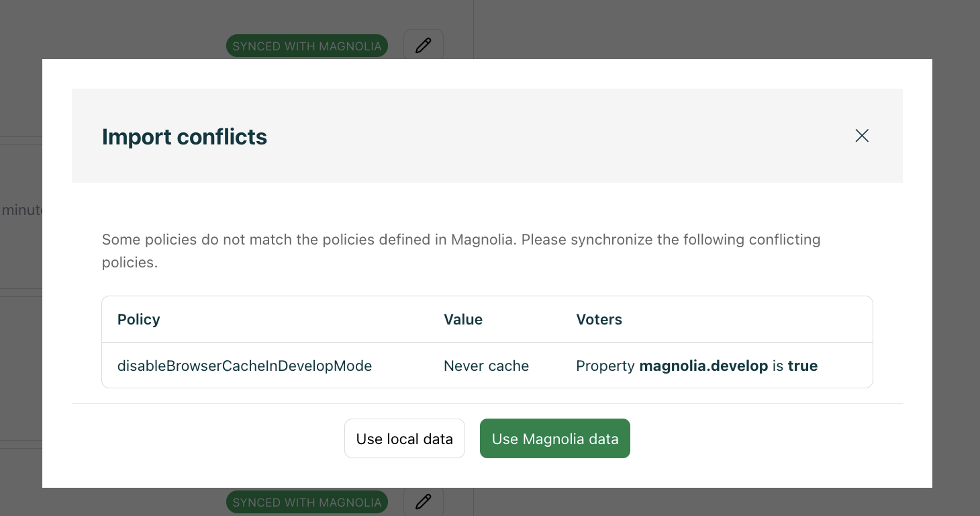Viewport: 980px width, 516px height.
Task: Click the pencil edit icon at top
Action: coord(424,45)
